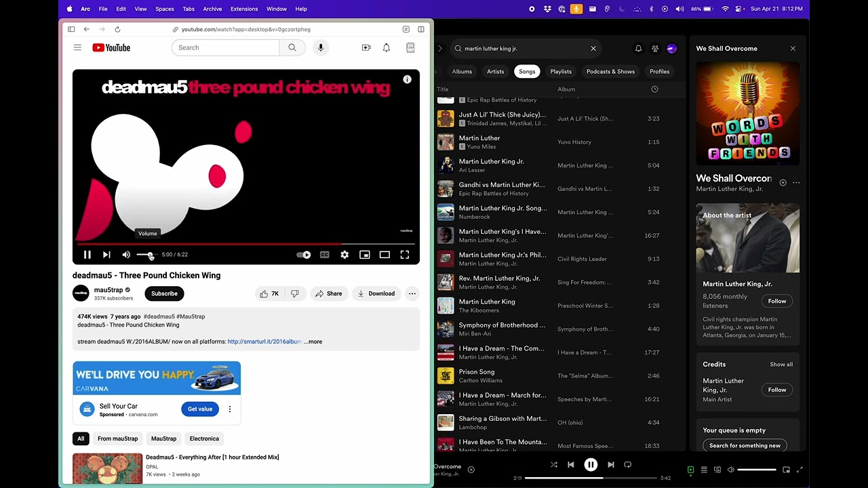
Task: Like the deadmau5 video
Action: coord(269,293)
